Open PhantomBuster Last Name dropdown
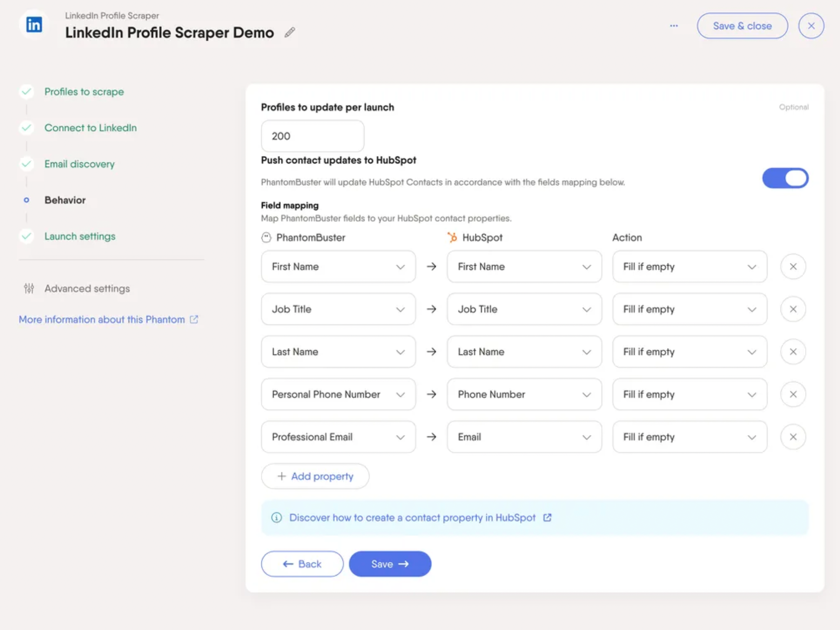Screen dimensions: 840x630 338,351
